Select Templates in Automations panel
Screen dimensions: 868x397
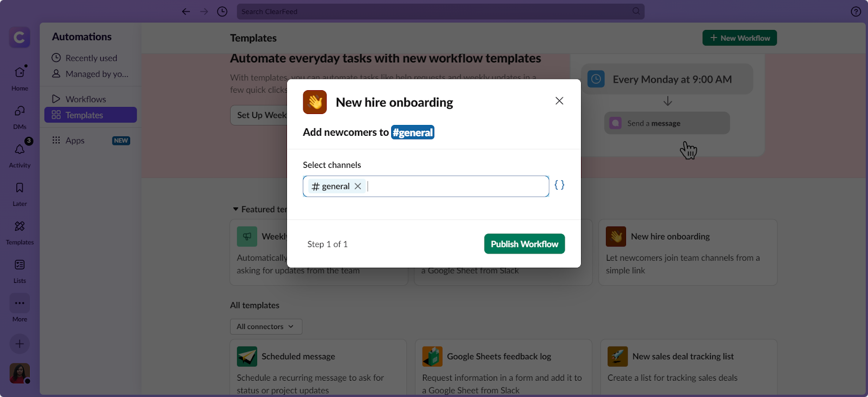pos(91,115)
